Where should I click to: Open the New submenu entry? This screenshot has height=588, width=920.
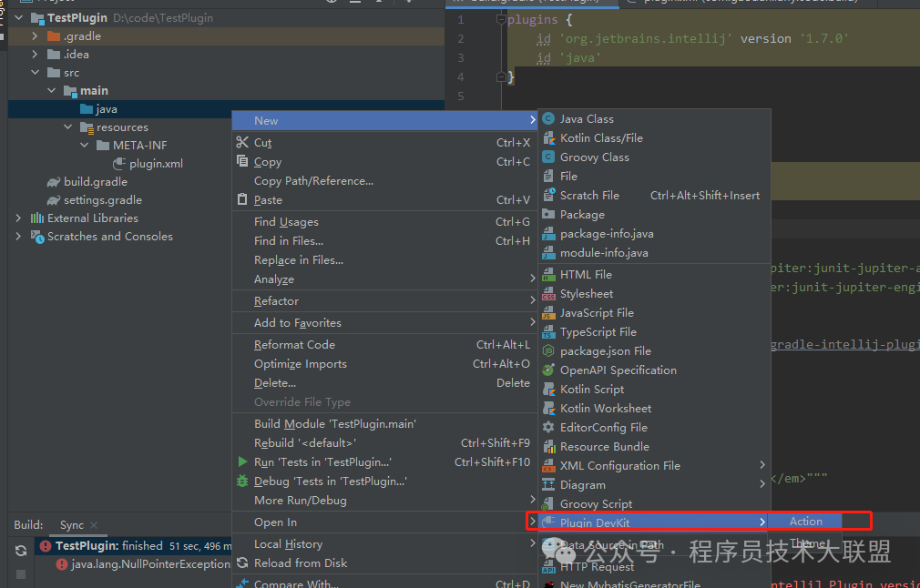point(385,121)
